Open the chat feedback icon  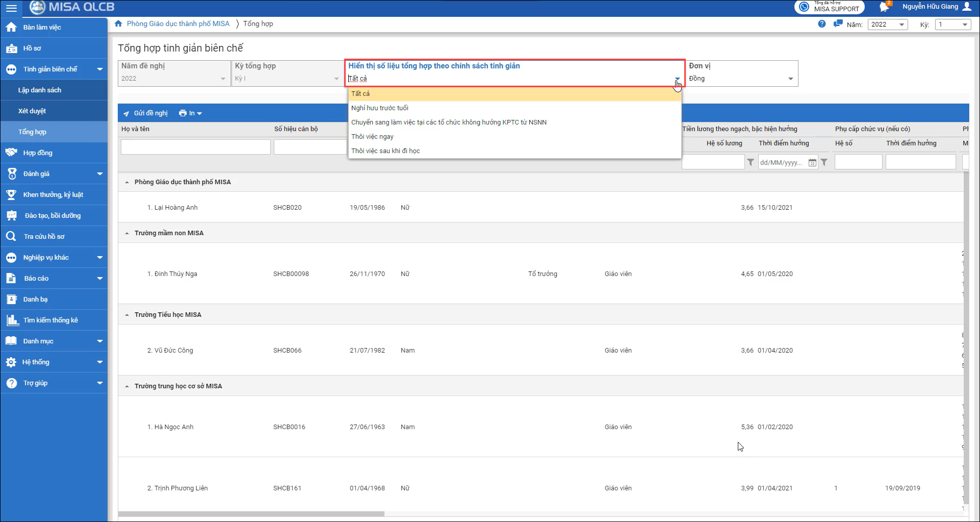pos(837,24)
